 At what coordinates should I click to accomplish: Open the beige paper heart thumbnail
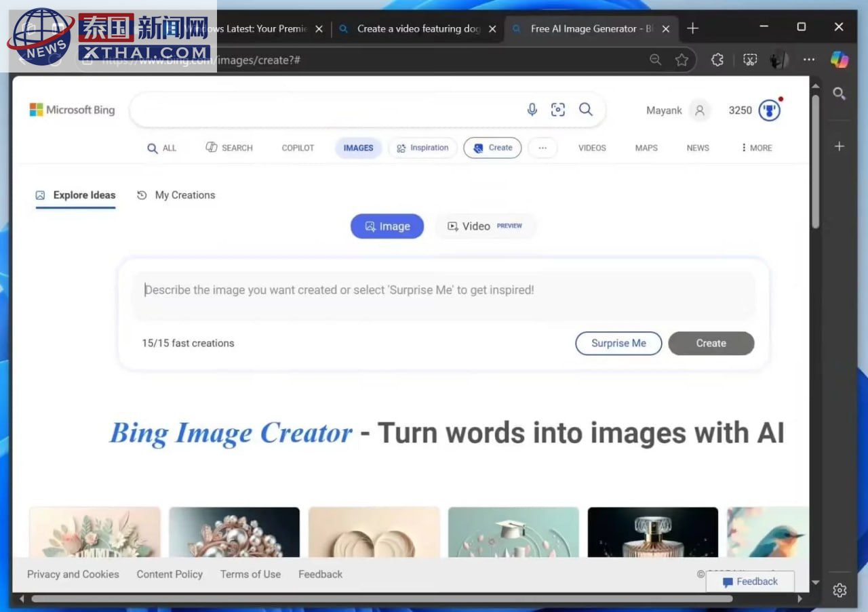[374, 532]
